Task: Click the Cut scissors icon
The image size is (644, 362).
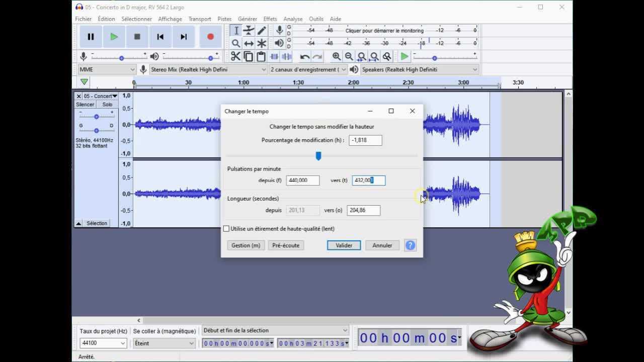Action: pos(235,56)
